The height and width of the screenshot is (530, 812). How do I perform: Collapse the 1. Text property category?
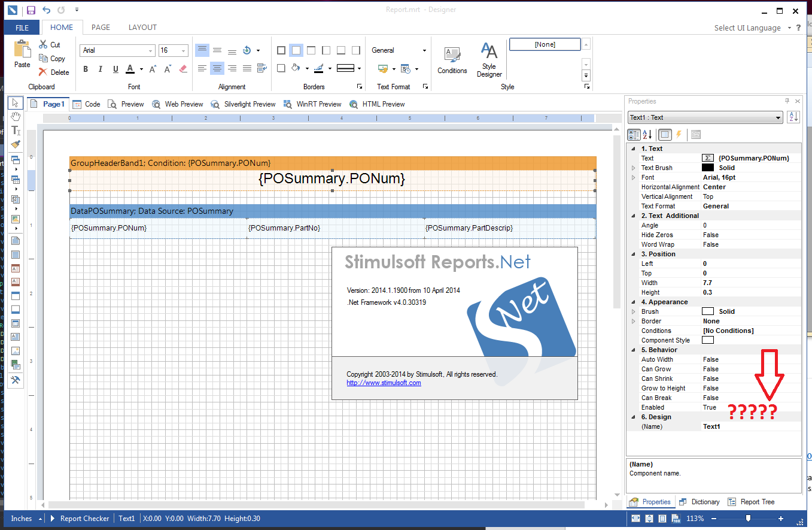(634, 149)
